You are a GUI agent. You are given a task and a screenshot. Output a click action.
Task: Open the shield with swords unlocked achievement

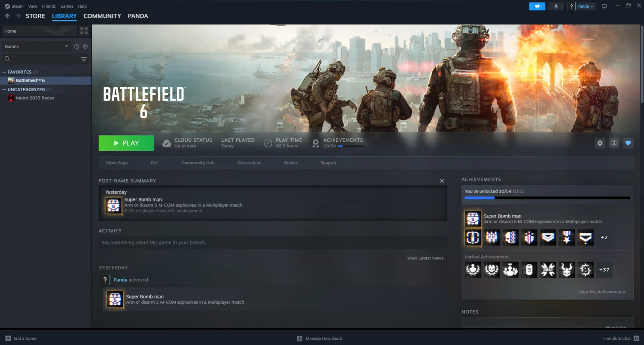529,237
